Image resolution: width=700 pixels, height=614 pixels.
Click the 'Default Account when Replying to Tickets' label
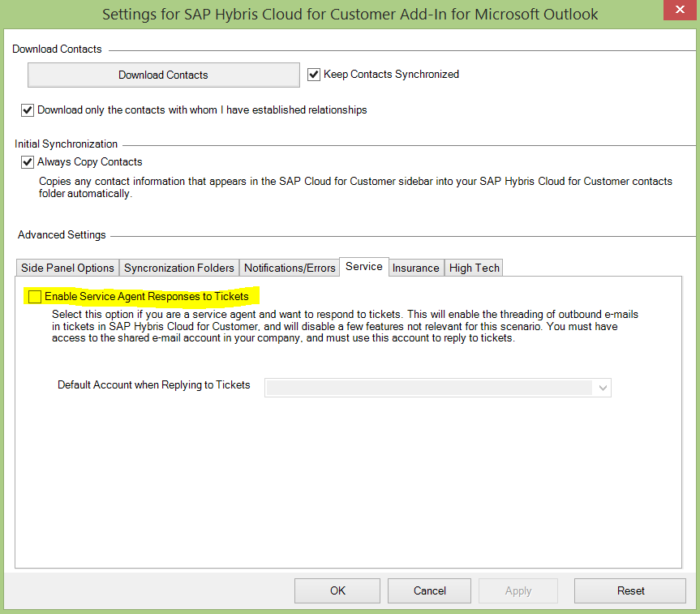pyautogui.click(x=154, y=385)
